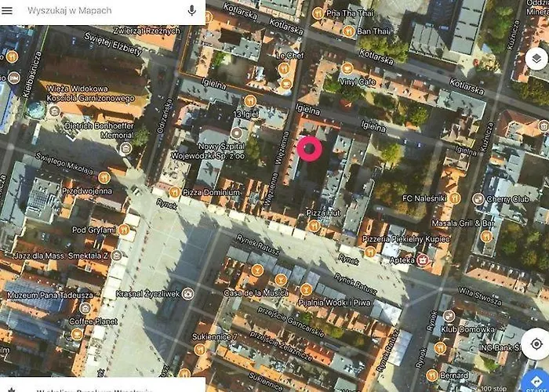549x392 pixels.
Task: Select the Apteka pharmacy marker
Action: (x=423, y=258)
